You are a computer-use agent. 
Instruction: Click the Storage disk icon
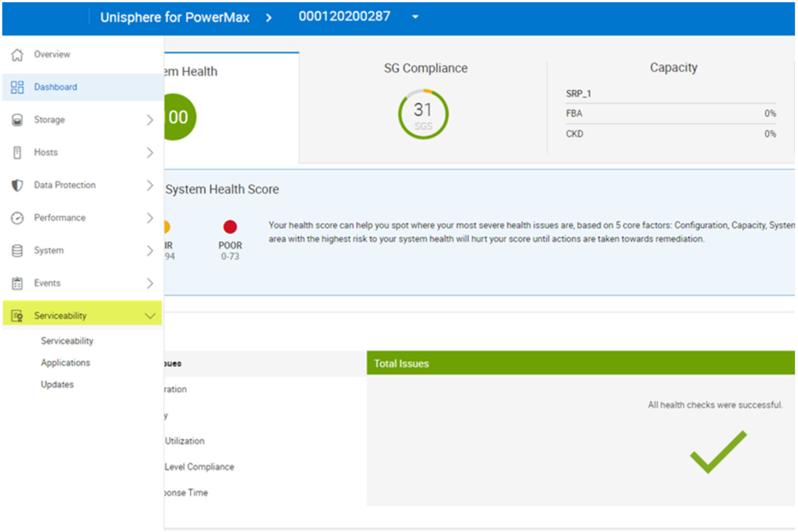(x=17, y=120)
